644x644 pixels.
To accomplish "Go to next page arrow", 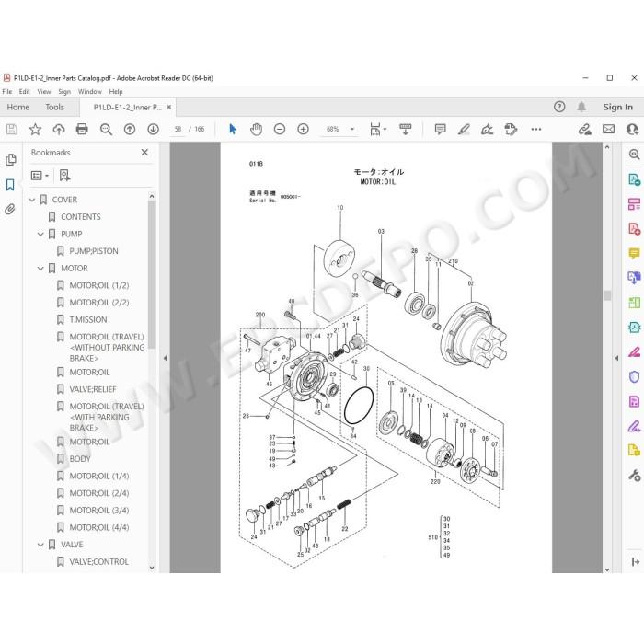I will click(x=154, y=130).
